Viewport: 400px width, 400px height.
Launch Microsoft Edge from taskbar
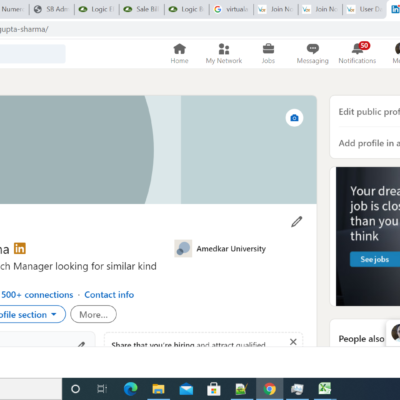[x=130, y=389]
